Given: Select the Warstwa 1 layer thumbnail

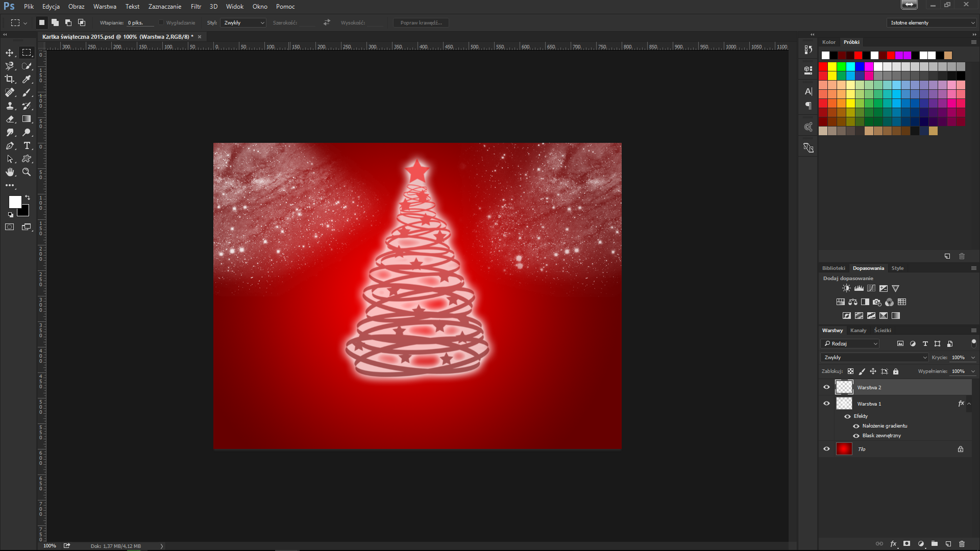Looking at the screenshot, I should pos(844,404).
